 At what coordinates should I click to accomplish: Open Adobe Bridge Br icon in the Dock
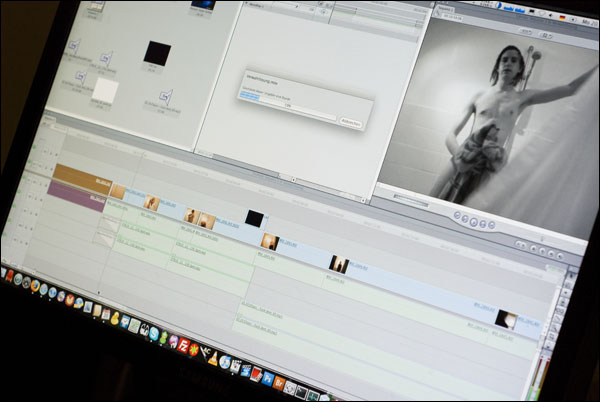(x=279, y=382)
